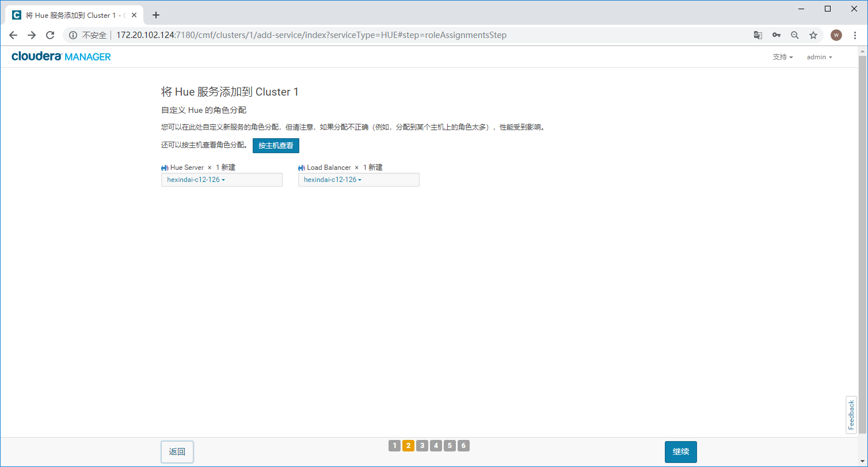Click the Cloudera Manager logo
The width and height of the screenshot is (868, 467).
(x=61, y=56)
